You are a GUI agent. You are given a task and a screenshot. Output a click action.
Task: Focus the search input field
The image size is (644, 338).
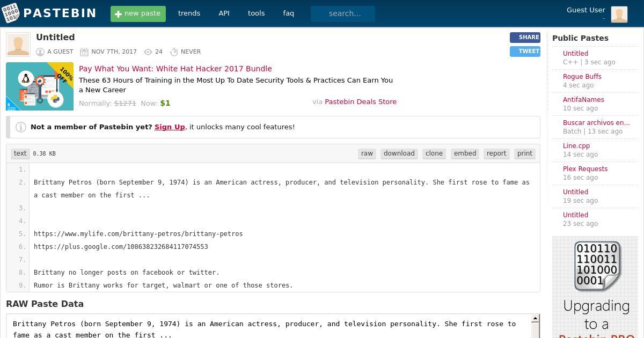point(343,13)
